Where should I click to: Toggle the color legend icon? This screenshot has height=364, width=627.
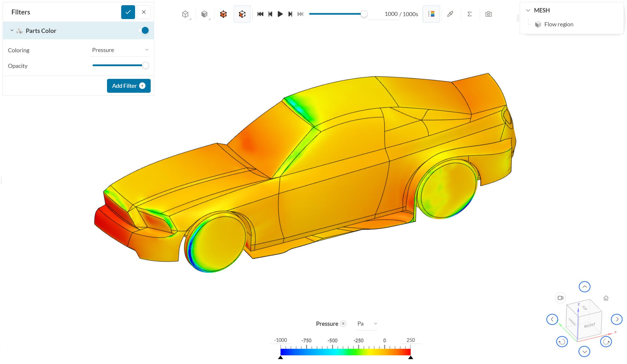(x=431, y=14)
